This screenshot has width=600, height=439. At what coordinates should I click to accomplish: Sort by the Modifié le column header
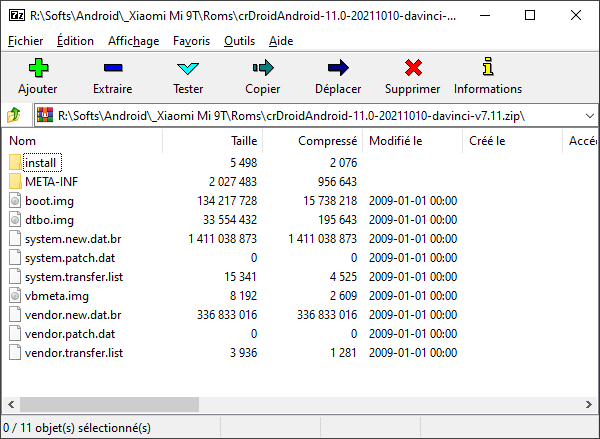pyautogui.click(x=412, y=141)
